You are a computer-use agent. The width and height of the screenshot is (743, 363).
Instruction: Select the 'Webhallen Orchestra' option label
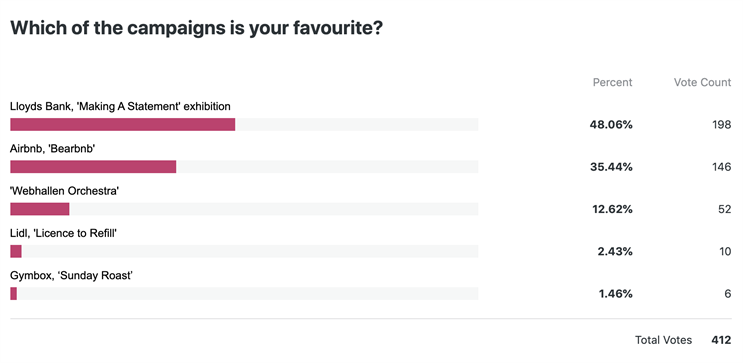click(x=64, y=191)
